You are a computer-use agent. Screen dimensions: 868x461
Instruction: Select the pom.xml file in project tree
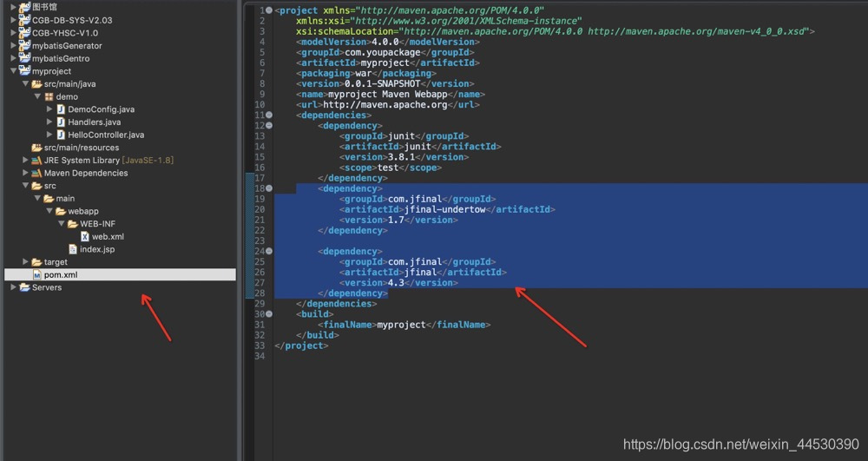coord(120,274)
